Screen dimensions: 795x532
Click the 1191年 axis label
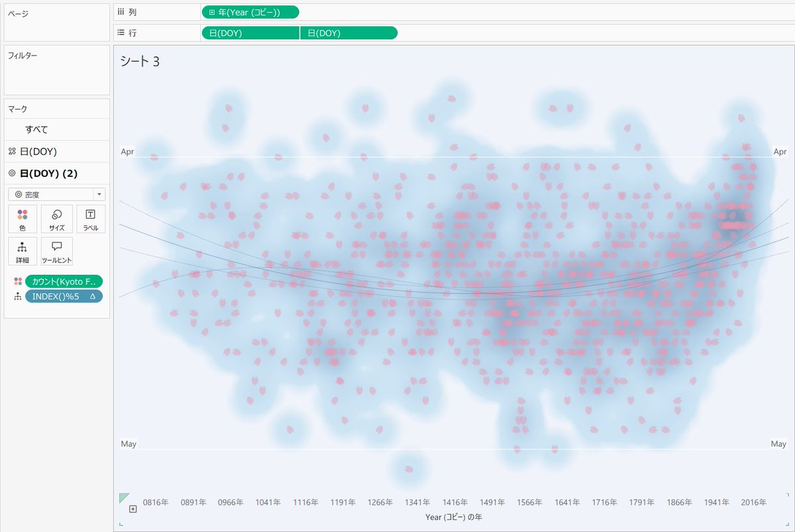coord(343,502)
